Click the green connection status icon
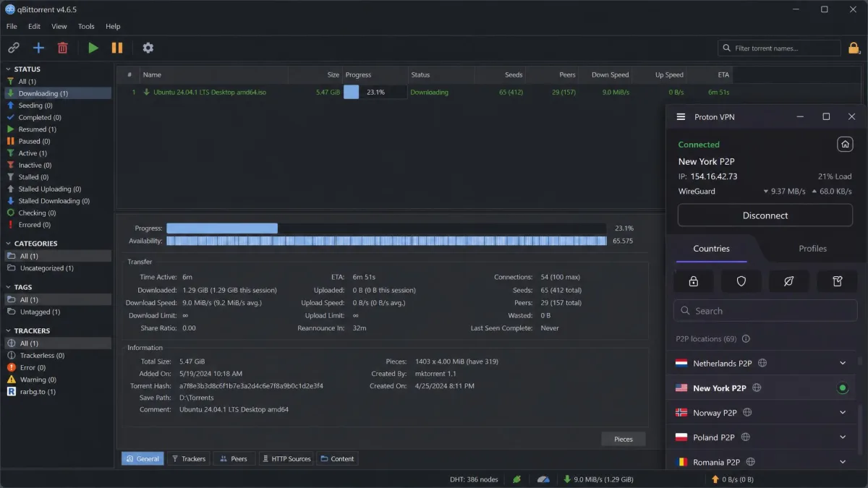868x488 pixels. coord(517,479)
